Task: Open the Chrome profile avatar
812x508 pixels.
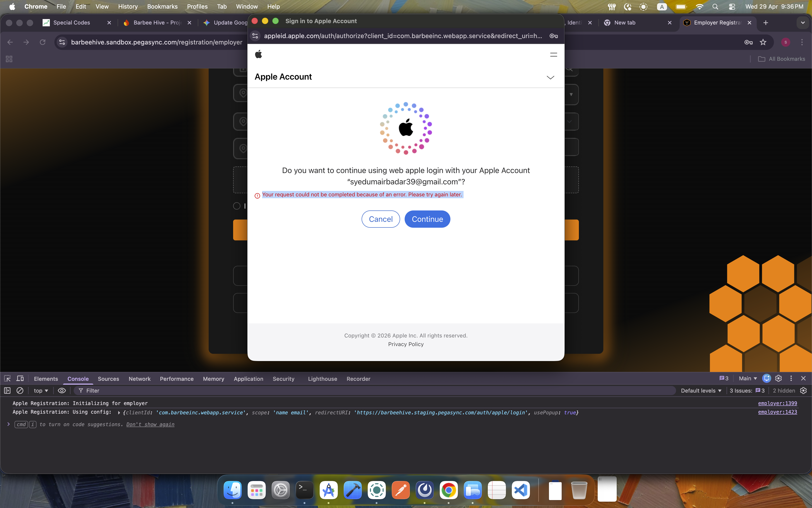Action: 785,42
